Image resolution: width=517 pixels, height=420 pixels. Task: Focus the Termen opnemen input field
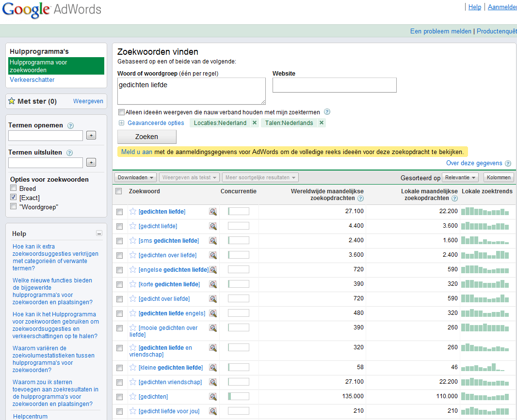pos(46,135)
